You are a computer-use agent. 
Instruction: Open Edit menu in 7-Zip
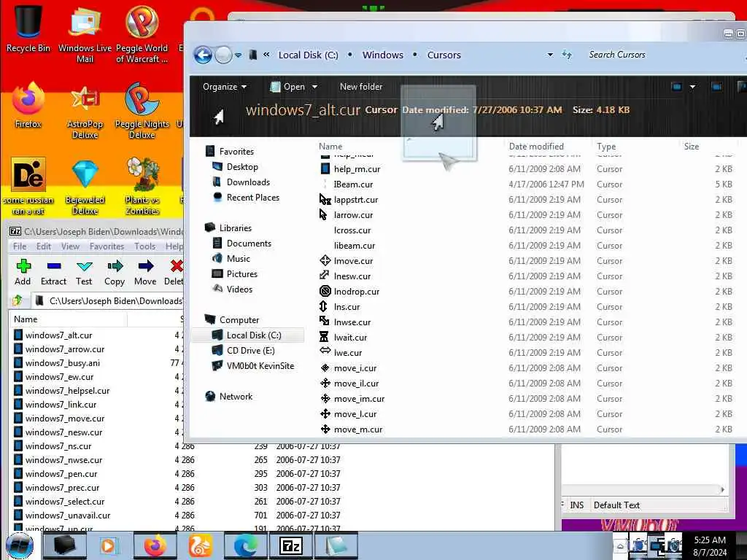point(43,246)
